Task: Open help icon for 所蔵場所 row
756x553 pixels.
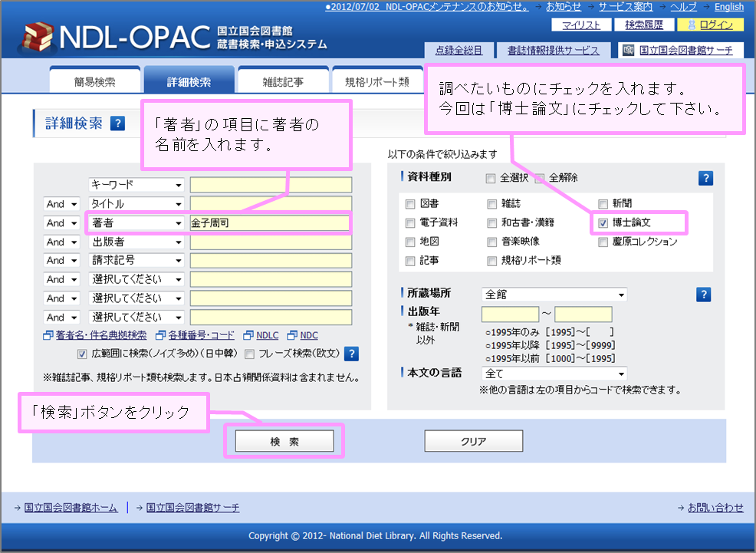Action: [x=703, y=294]
